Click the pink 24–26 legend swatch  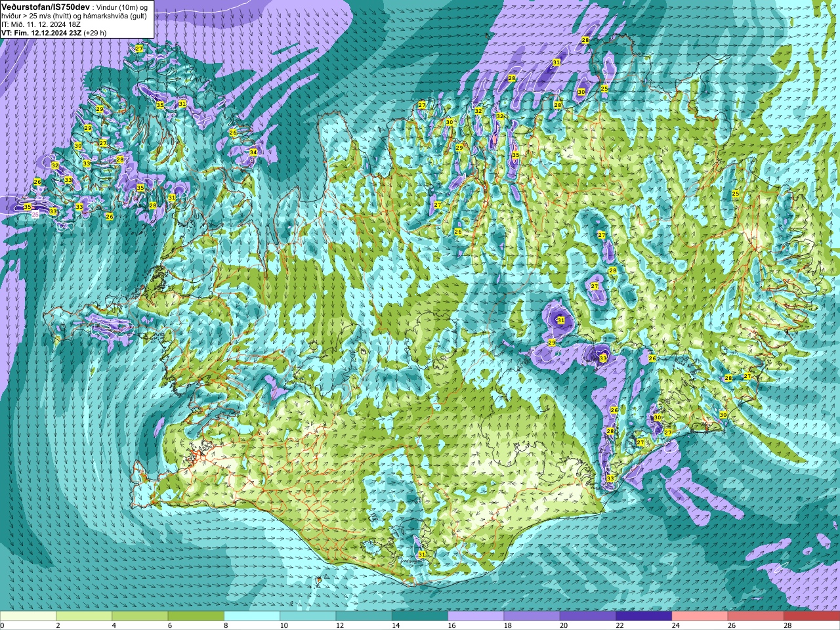coord(700,616)
